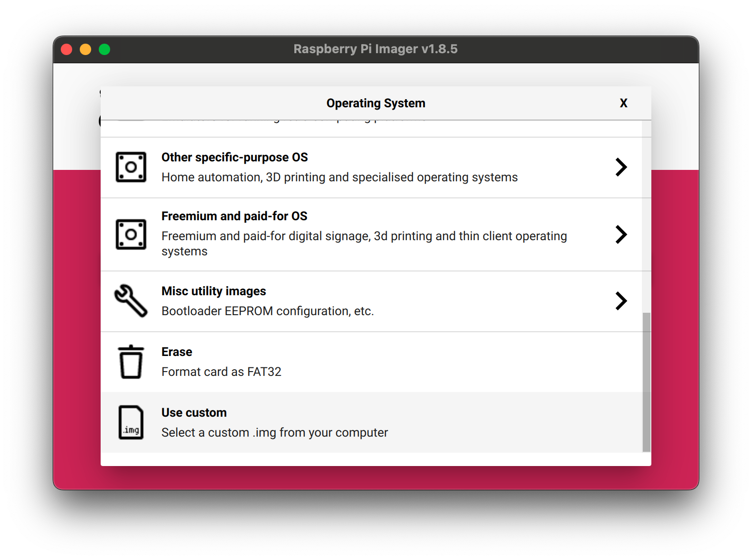Click the wrench icon for Misc utility images
This screenshot has width=752, height=560.
(131, 301)
